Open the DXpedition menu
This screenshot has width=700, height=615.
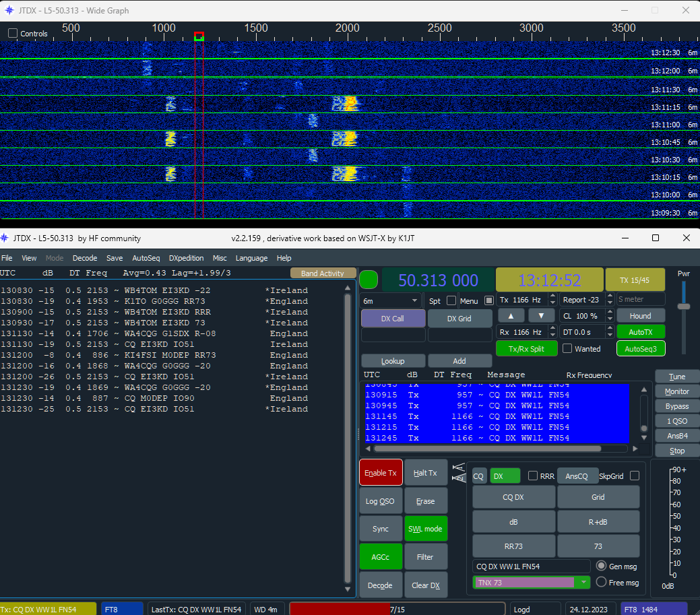186,258
